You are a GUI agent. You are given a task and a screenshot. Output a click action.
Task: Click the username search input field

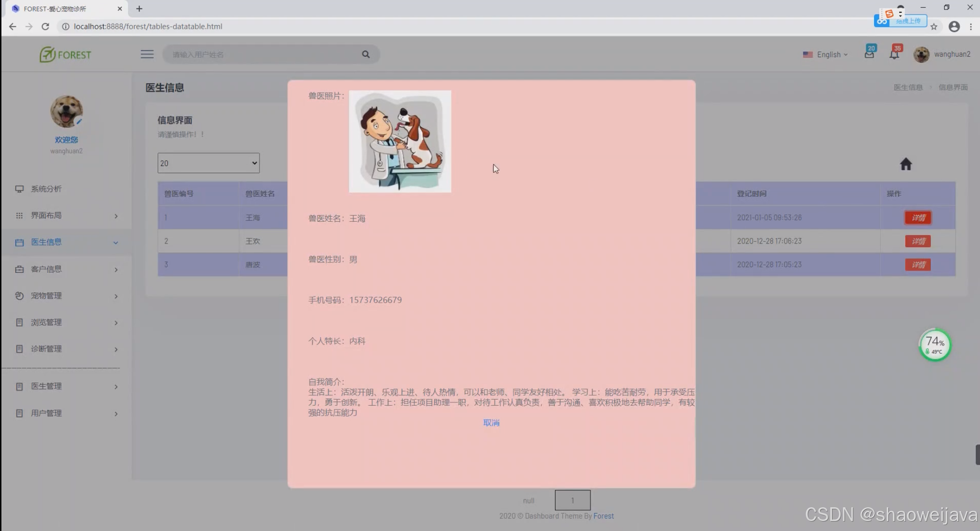pyautogui.click(x=265, y=54)
